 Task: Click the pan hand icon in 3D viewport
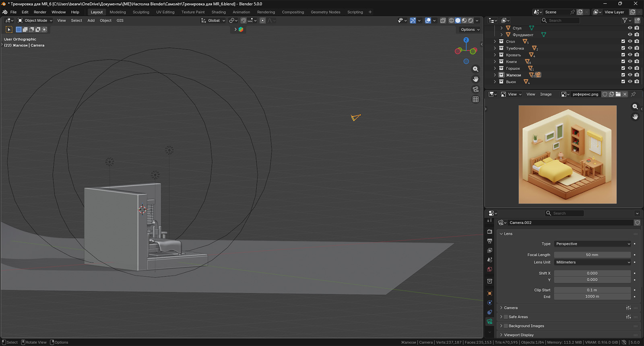point(475,79)
